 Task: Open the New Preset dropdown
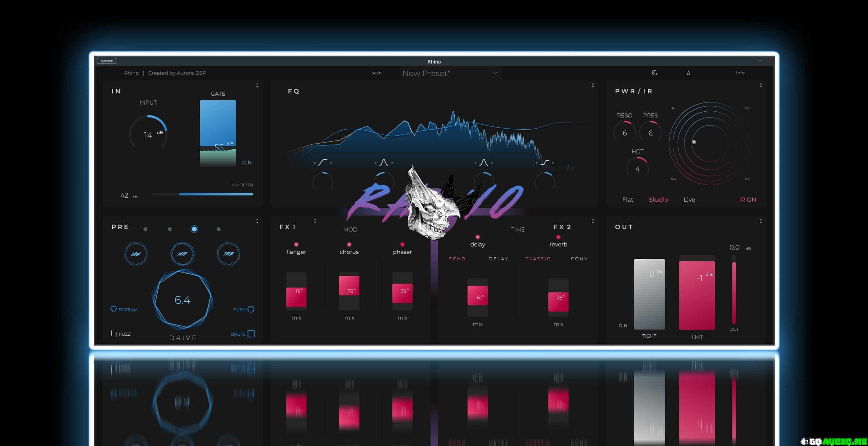point(451,73)
